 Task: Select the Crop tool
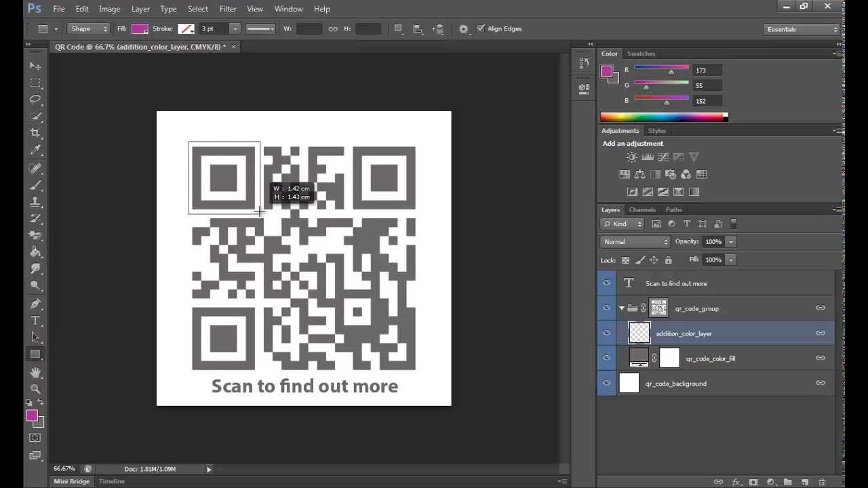click(x=35, y=134)
